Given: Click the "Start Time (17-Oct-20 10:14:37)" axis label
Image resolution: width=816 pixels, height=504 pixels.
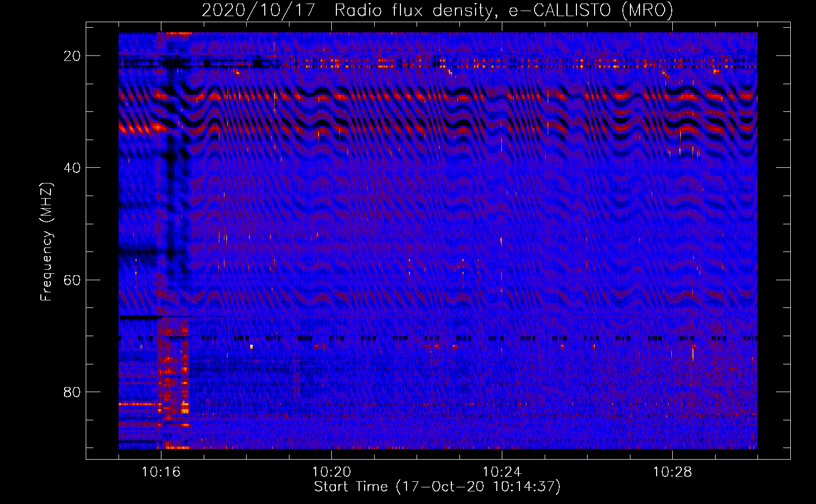Looking at the screenshot, I should (x=437, y=487).
